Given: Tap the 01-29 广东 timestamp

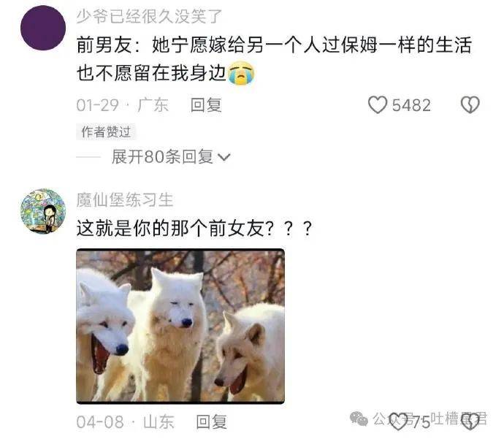Looking at the screenshot, I should click(123, 105).
